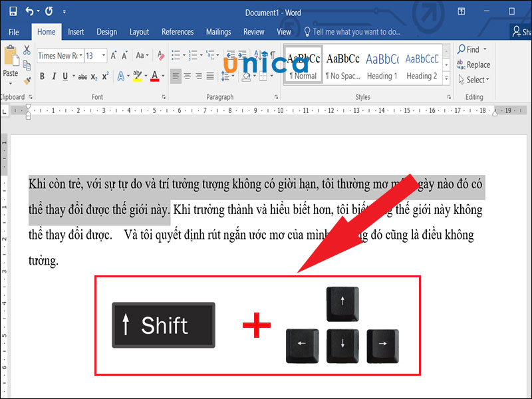The height and width of the screenshot is (399, 532).
Task: Switch to the References ribbon tab
Action: tap(178, 31)
